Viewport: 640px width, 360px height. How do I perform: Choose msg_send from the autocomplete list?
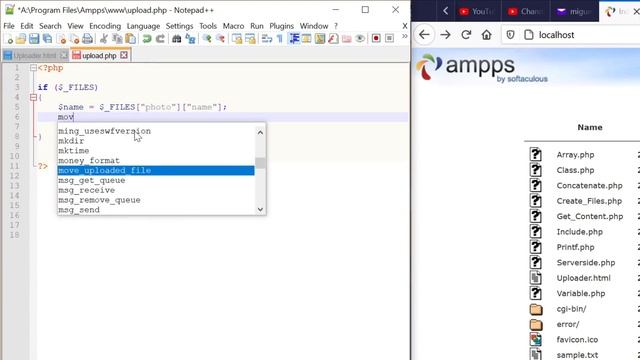tap(156, 210)
